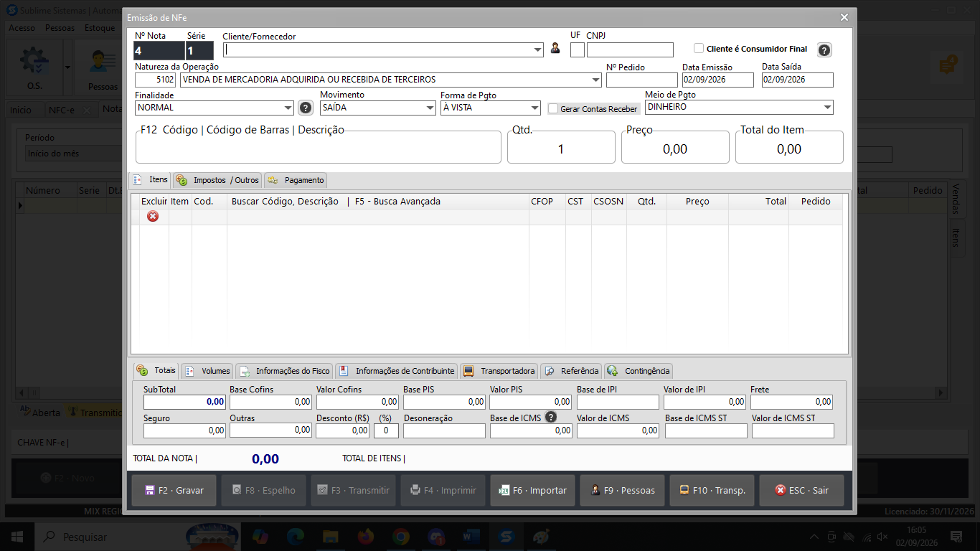The width and height of the screenshot is (980, 551).
Task: Click F9 Pessoas button
Action: [623, 491]
